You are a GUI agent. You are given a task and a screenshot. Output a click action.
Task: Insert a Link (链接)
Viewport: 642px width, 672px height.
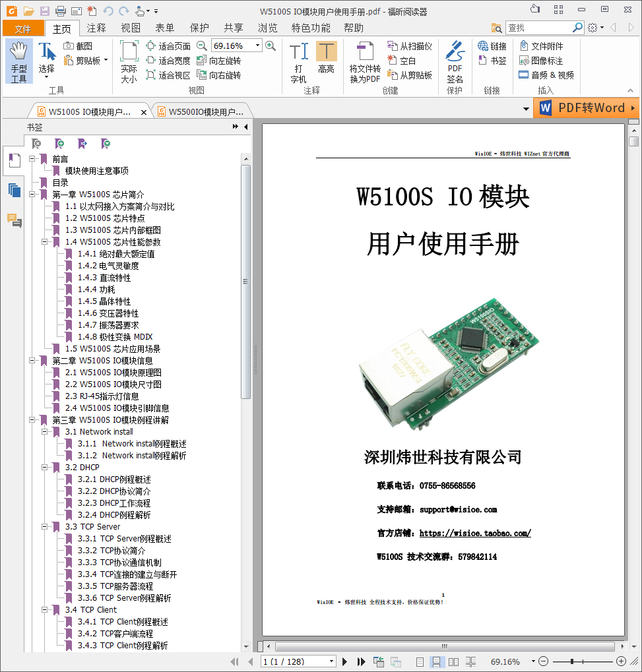point(492,46)
